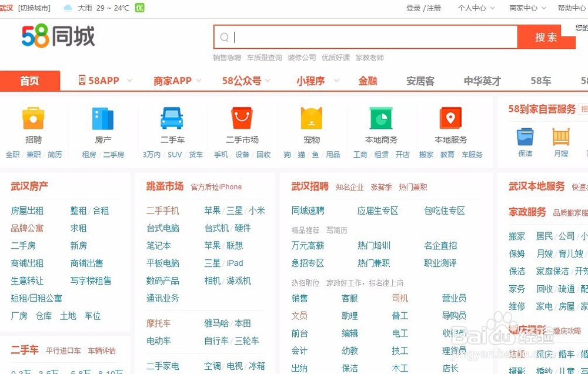Open the 房产 building icon
Viewport: 588px width, 374px height.
[x=103, y=119]
